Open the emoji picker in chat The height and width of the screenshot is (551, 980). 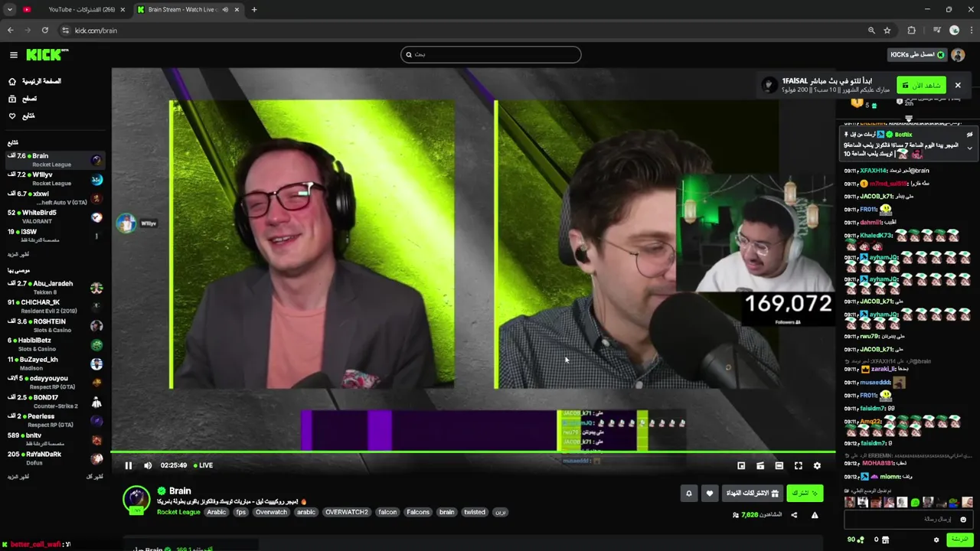click(963, 519)
